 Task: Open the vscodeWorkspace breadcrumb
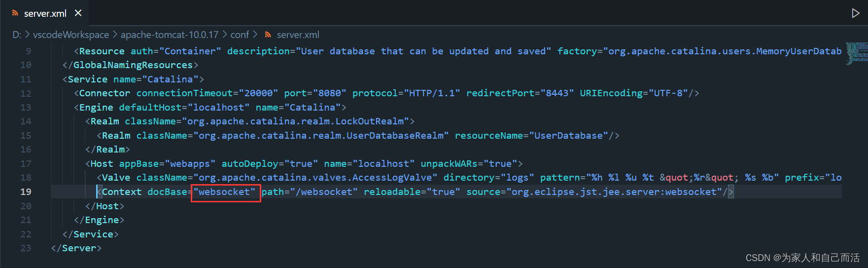point(71,35)
